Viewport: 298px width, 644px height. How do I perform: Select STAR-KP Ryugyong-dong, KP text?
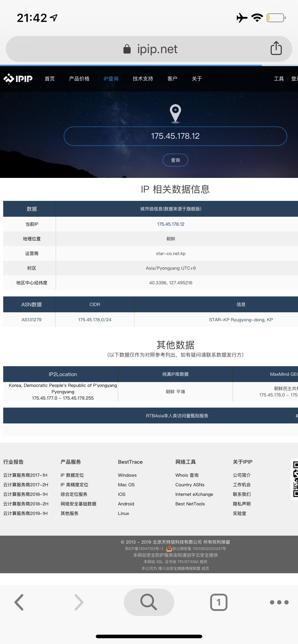[241, 320]
